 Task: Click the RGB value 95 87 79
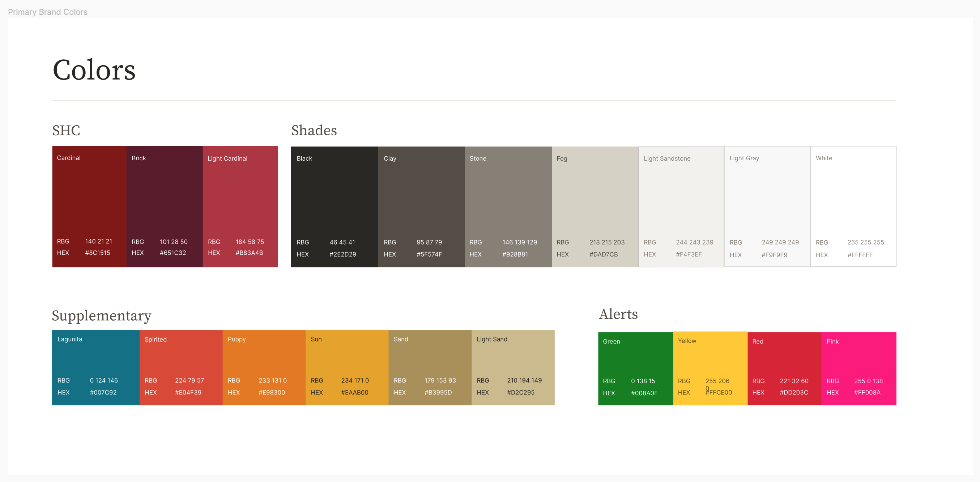click(x=429, y=242)
